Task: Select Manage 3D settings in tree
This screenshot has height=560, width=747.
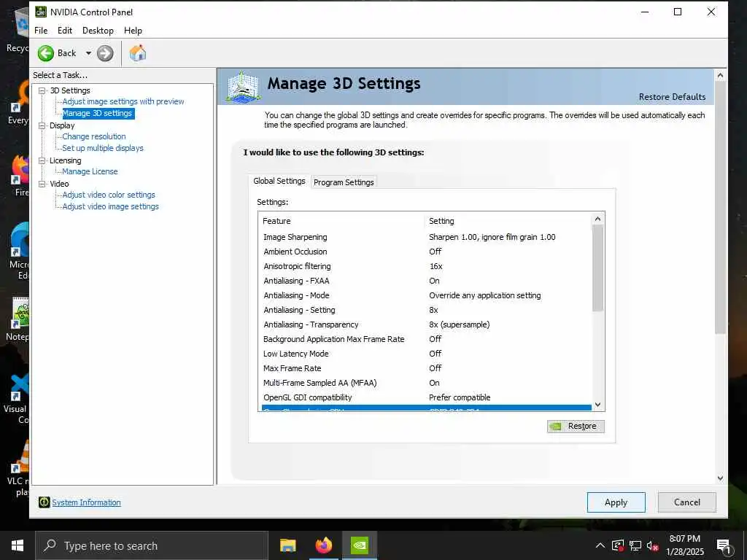Action: pyautogui.click(x=97, y=113)
